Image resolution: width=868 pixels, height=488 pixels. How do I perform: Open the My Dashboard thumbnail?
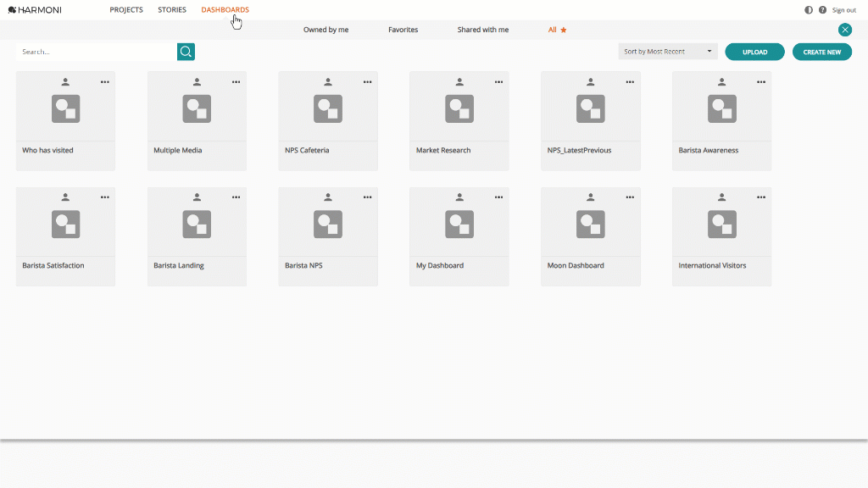click(x=459, y=224)
